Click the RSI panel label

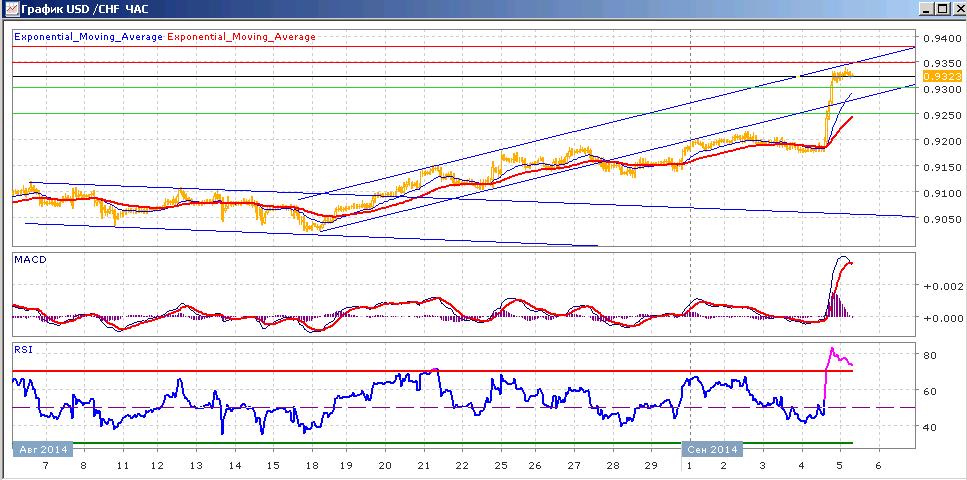click(x=22, y=349)
